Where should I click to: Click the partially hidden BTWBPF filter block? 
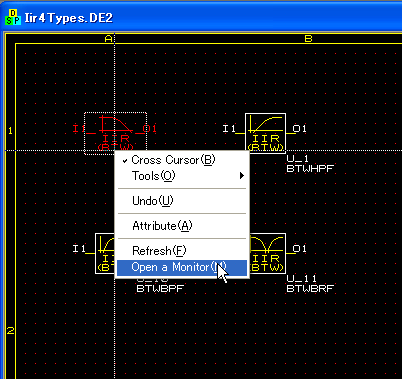pos(105,253)
